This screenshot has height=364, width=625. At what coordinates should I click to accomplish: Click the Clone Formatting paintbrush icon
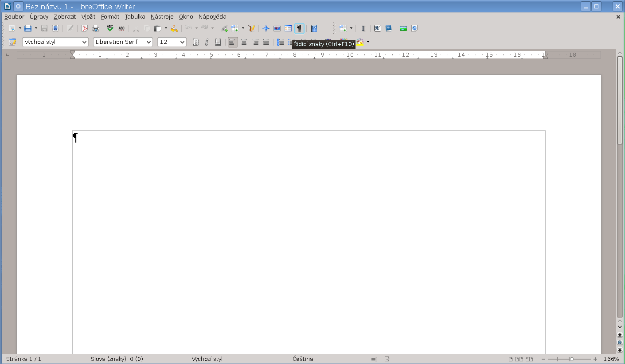click(x=174, y=28)
